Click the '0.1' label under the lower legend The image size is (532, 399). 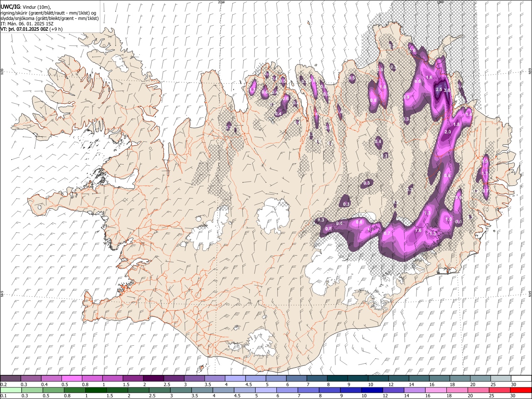pos(3,396)
